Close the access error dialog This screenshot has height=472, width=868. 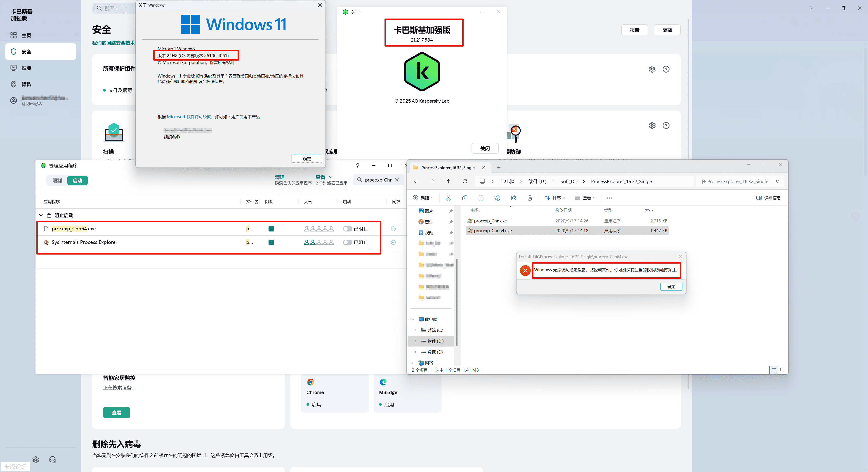[x=680, y=257]
